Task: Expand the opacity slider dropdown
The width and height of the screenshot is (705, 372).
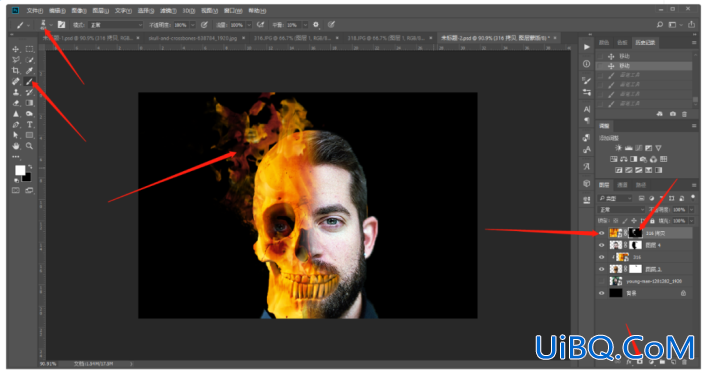Action: coord(193,25)
